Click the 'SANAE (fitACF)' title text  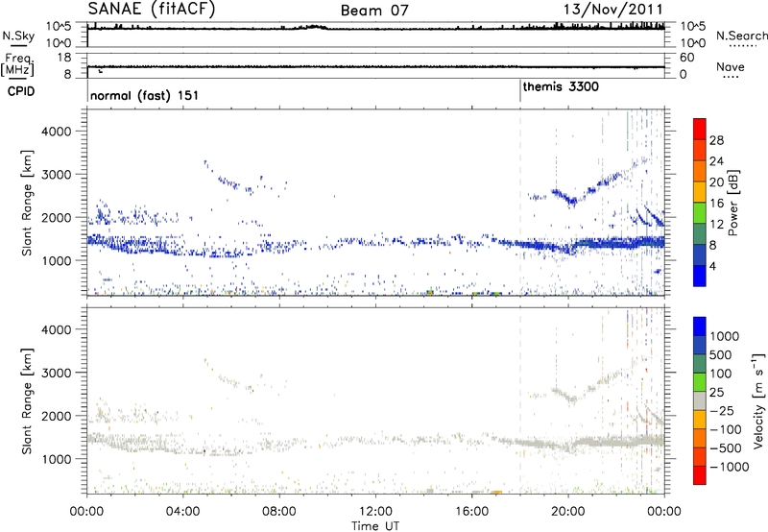[x=152, y=9]
